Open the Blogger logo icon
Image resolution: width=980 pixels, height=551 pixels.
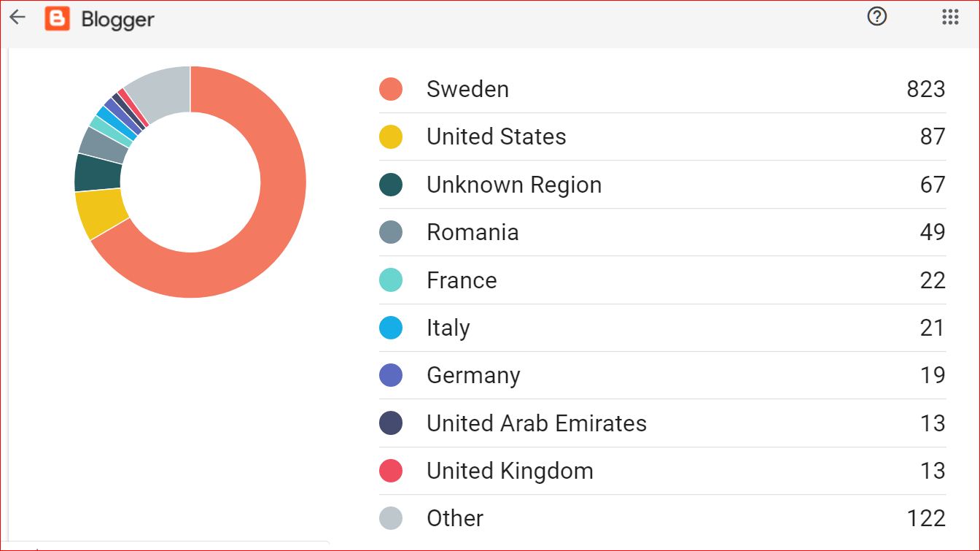pos(57,18)
